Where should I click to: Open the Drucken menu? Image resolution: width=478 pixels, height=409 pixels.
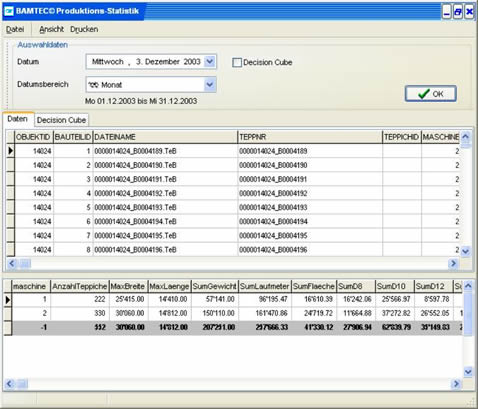click(x=84, y=29)
